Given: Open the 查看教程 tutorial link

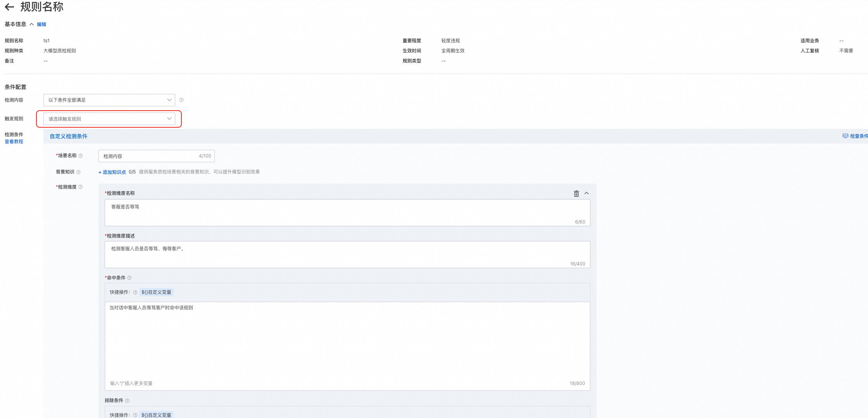Looking at the screenshot, I should pyautogui.click(x=14, y=142).
